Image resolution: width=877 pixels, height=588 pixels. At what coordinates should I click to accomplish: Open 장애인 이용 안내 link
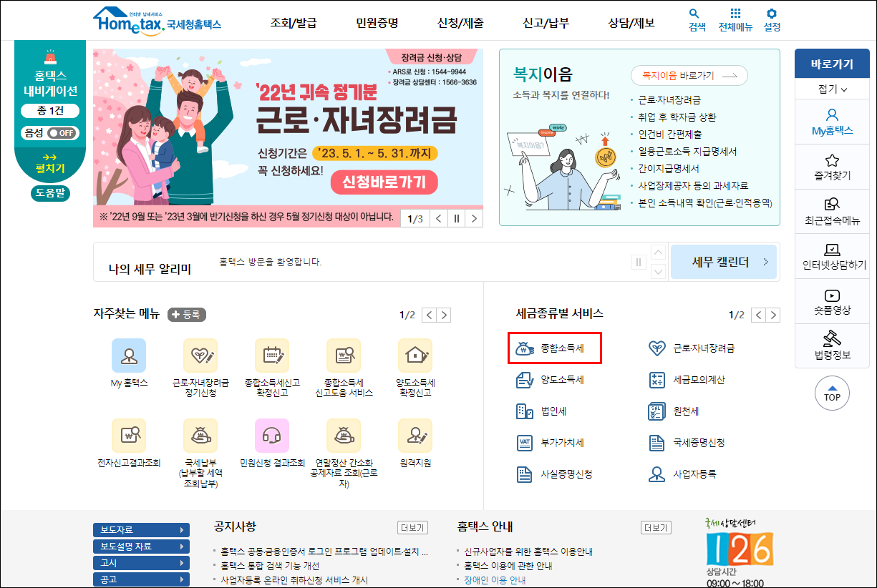click(495, 580)
